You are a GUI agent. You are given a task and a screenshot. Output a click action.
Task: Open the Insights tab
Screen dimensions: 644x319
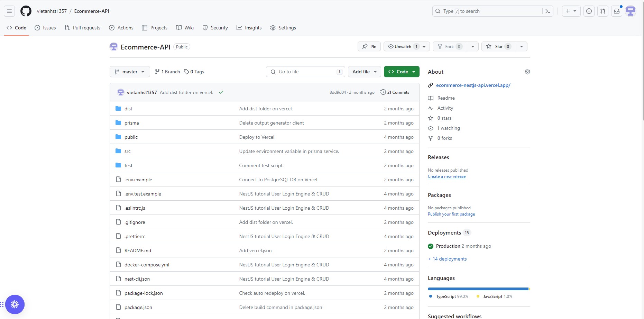pos(249,28)
